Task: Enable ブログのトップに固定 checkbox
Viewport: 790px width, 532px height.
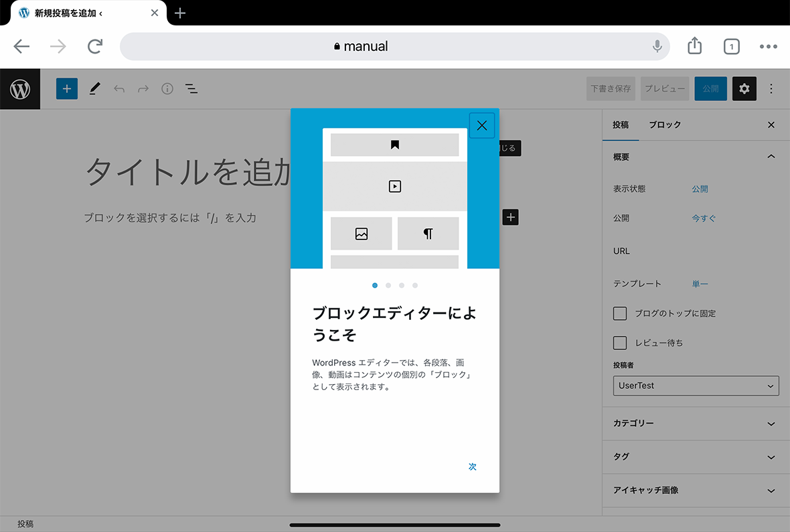Action: [620, 313]
